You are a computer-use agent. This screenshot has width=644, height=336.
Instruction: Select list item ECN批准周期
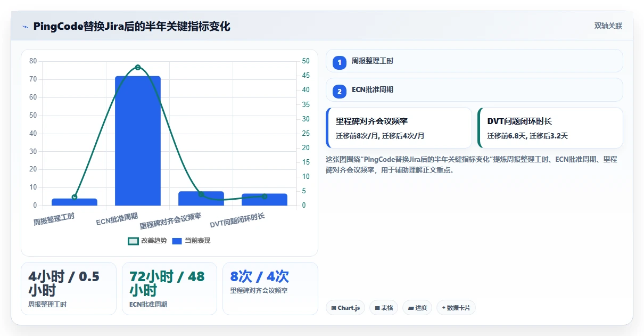474,89
